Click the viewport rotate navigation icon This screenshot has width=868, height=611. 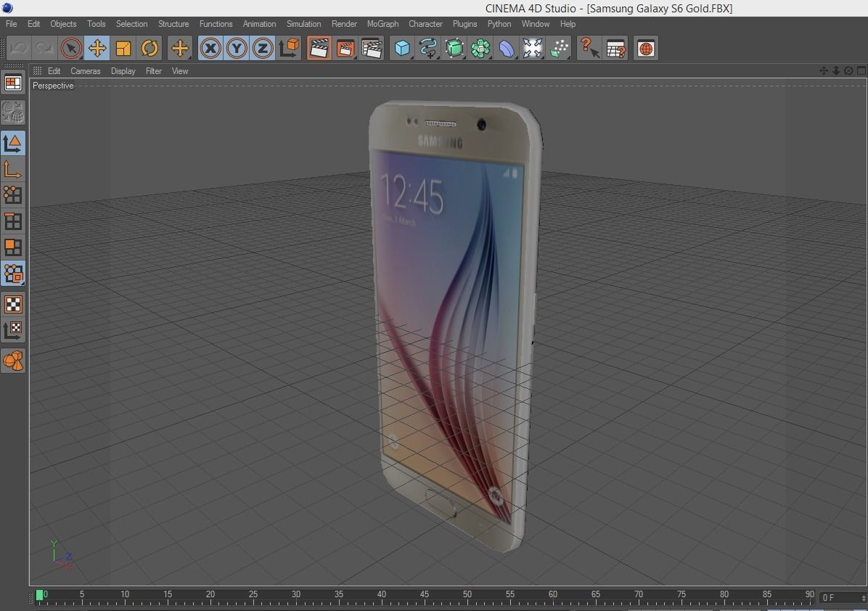click(x=848, y=70)
